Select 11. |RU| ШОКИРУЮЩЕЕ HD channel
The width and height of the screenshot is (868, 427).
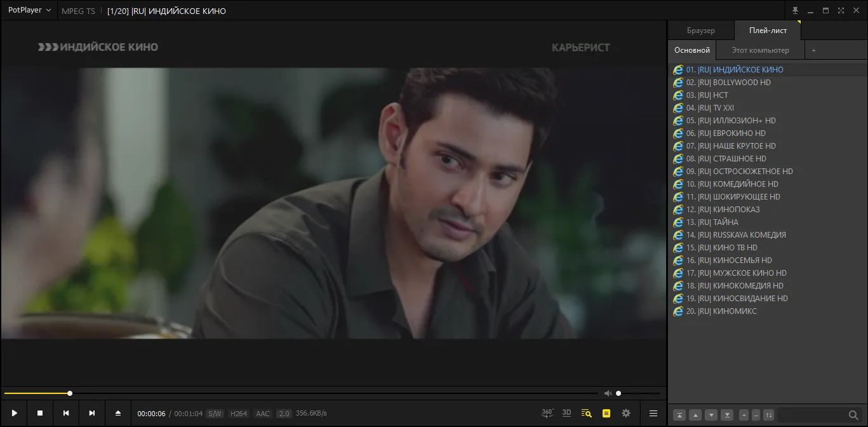coord(768,197)
